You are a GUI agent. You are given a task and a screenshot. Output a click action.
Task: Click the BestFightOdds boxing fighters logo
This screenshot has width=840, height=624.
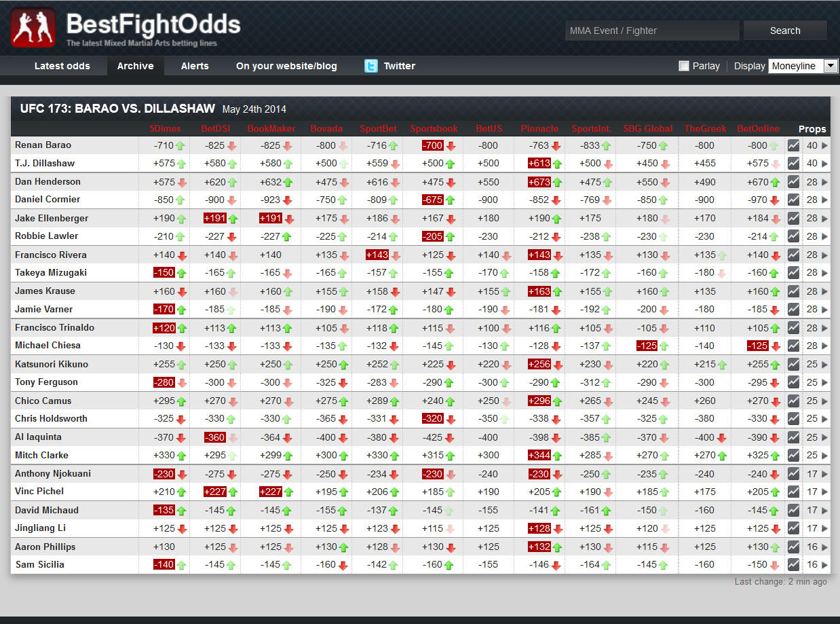tap(33, 27)
